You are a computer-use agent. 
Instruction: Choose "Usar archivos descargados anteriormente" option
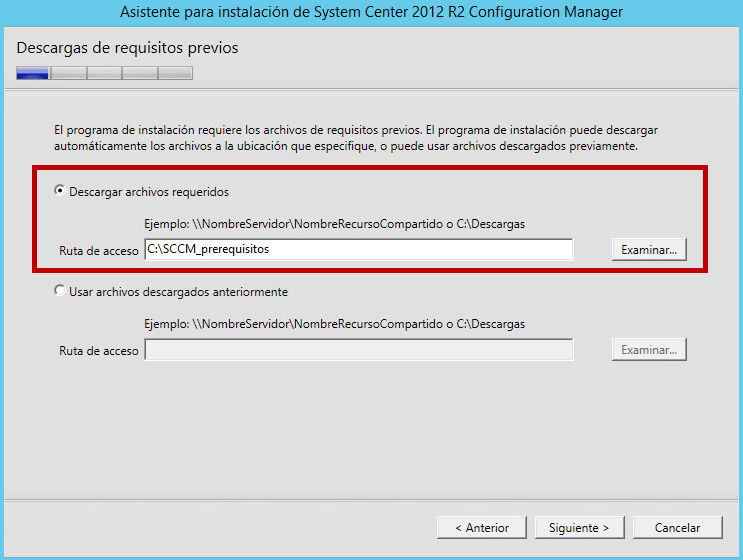pos(60,291)
